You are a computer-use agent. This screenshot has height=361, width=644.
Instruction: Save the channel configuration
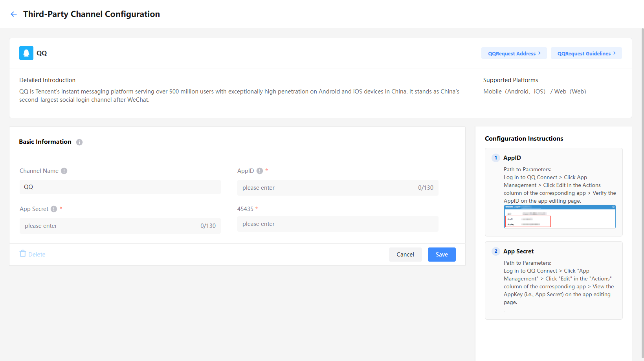[x=442, y=255]
